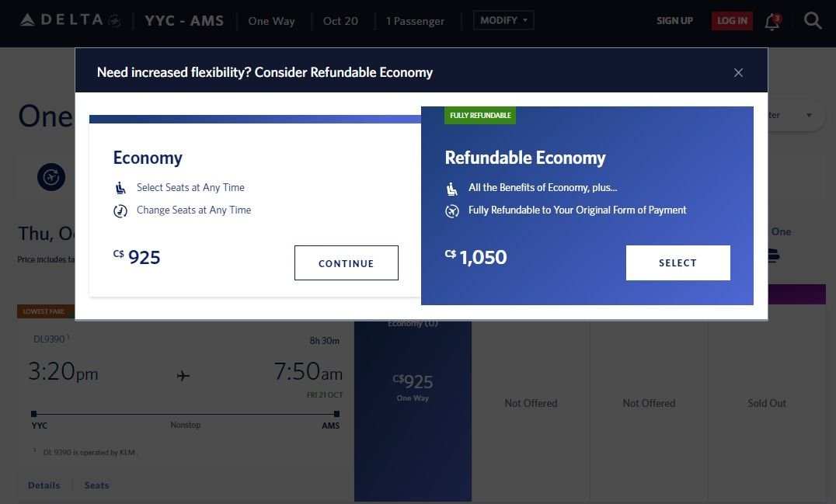The height and width of the screenshot is (504, 836).
Task: Click the benefits icon in Refundable Economy
Action: (x=453, y=187)
